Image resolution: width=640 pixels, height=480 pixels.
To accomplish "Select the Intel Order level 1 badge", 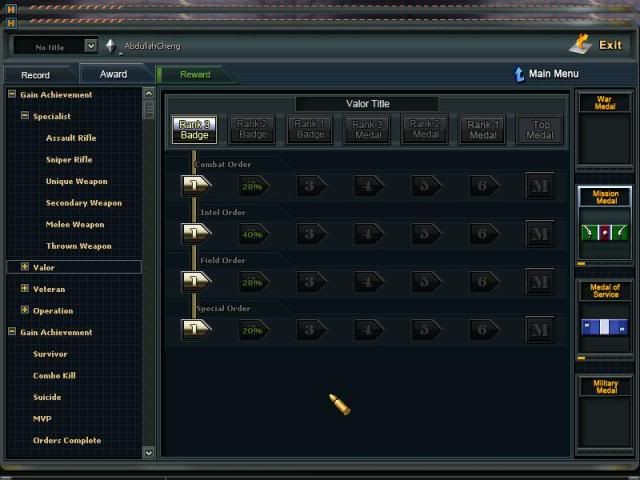I will coord(195,233).
